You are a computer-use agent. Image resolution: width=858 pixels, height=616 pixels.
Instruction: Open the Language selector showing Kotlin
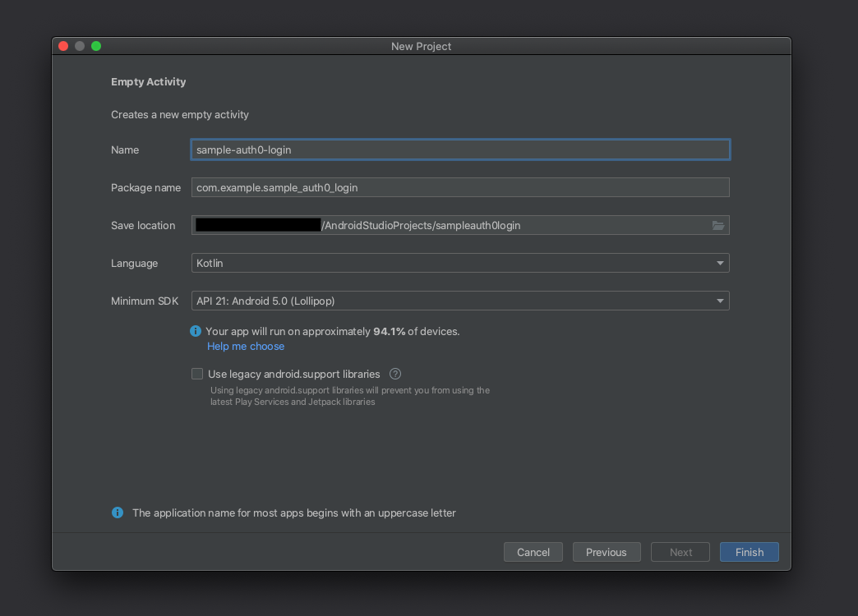[x=460, y=263]
